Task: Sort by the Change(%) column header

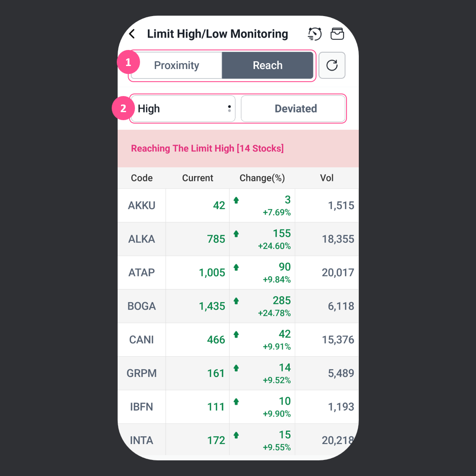Action: click(262, 178)
